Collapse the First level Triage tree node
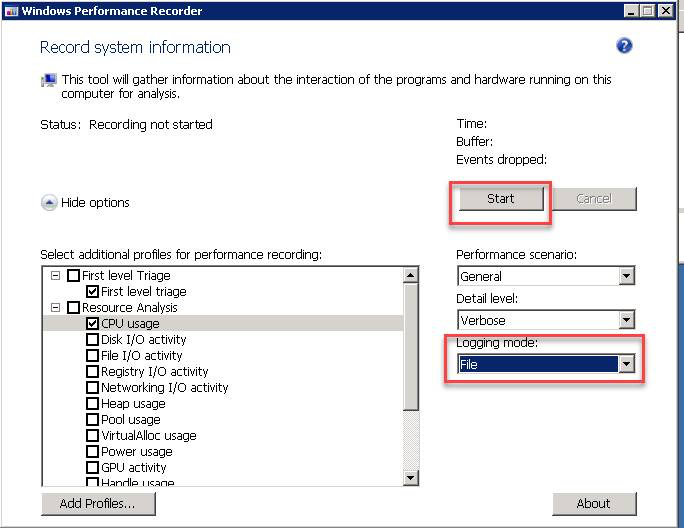Screen dimensions: 684x528 click(x=55, y=275)
